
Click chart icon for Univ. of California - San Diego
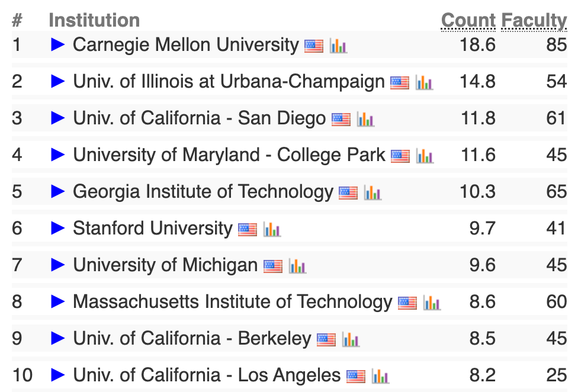point(365,120)
